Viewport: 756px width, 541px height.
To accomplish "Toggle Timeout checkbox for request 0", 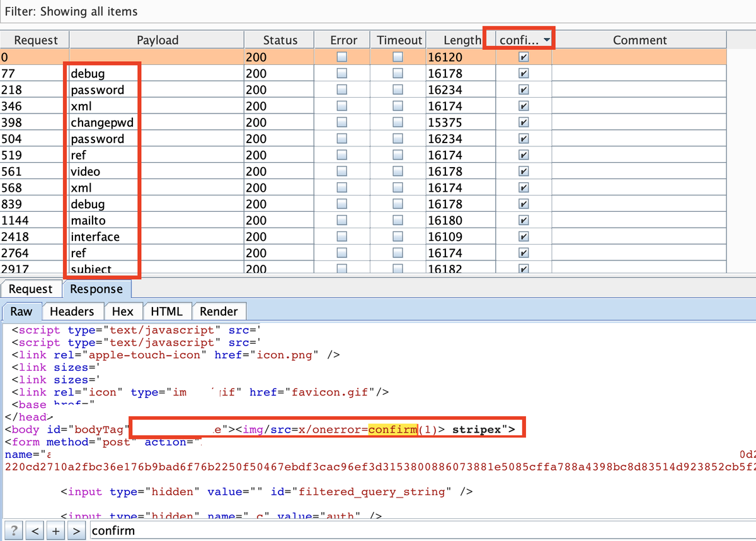I will 398,57.
